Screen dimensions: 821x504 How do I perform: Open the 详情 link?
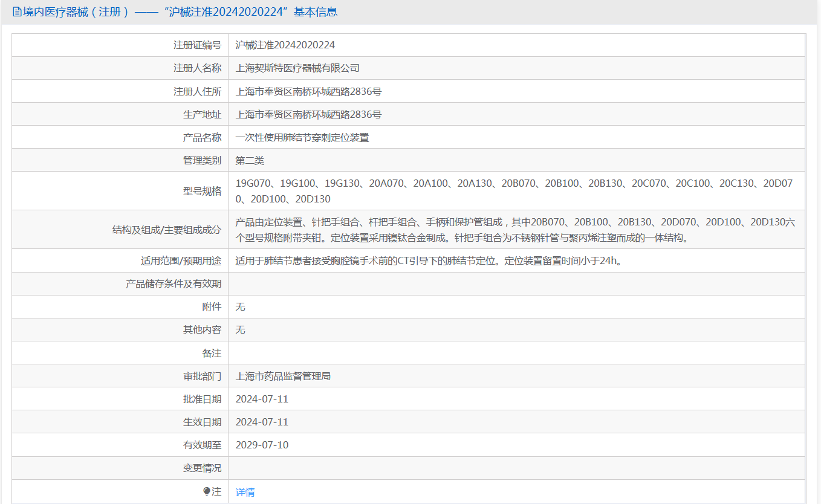click(x=245, y=492)
